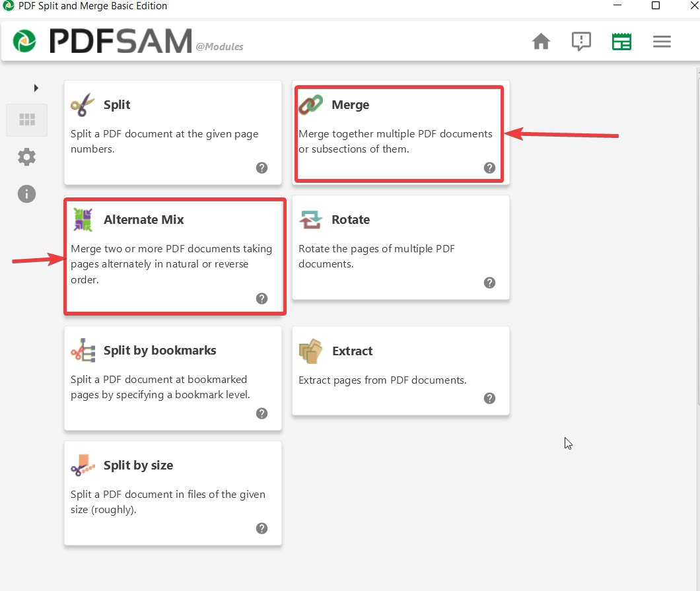
Task: Open Settings gear in sidebar
Action: click(x=27, y=157)
